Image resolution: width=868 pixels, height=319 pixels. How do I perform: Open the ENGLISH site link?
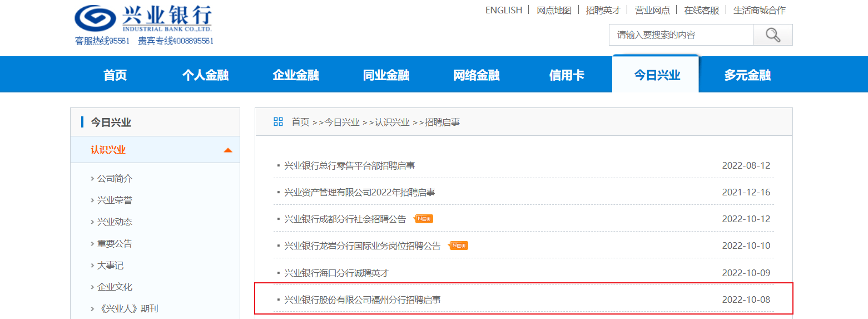tap(504, 10)
